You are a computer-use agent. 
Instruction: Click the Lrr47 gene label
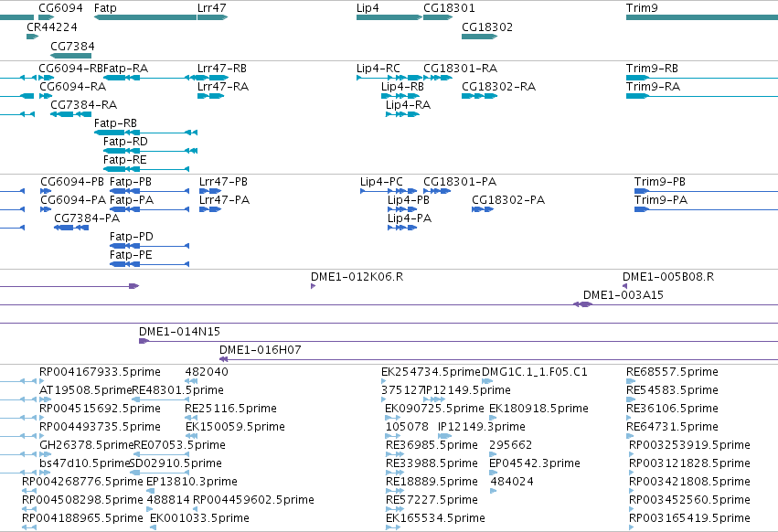click(x=211, y=8)
